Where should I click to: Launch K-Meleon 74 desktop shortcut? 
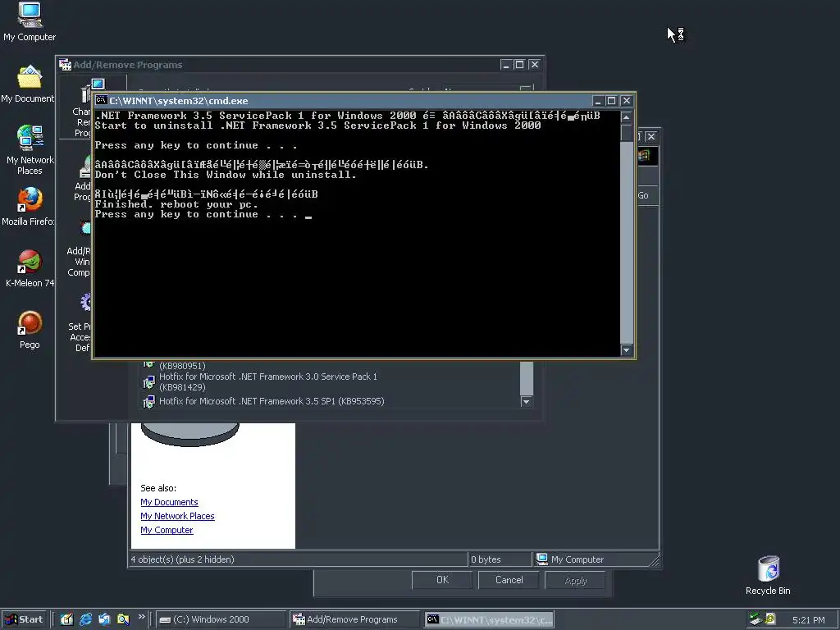[30, 262]
